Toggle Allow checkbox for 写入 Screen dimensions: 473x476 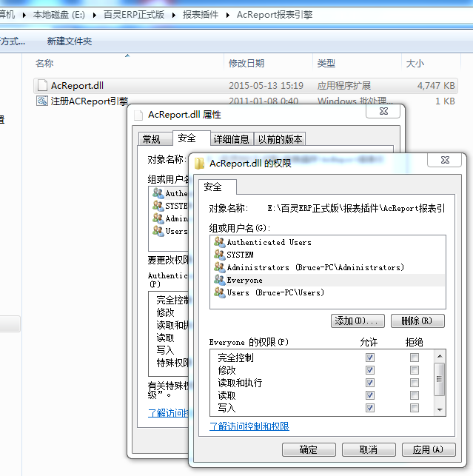370,408
